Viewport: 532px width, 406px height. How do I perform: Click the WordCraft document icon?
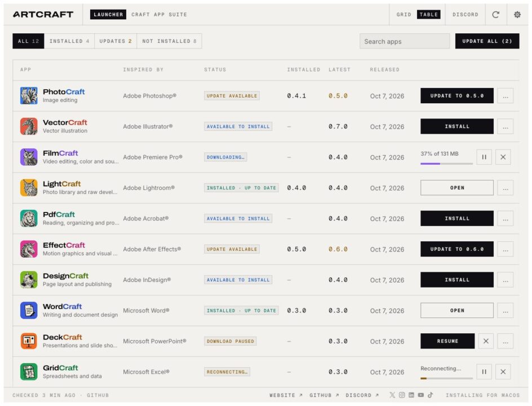[x=29, y=310]
